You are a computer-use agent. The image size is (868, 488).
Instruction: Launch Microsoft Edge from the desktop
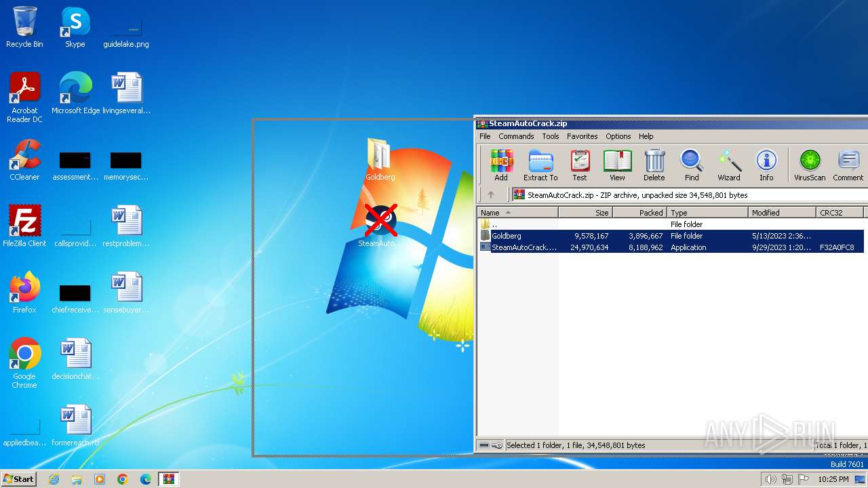[75, 94]
